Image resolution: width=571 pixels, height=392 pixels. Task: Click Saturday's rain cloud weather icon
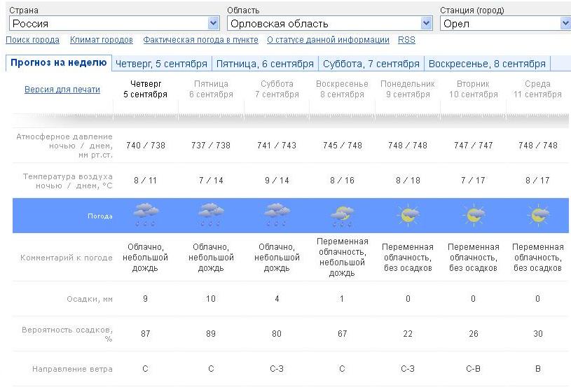277,215
